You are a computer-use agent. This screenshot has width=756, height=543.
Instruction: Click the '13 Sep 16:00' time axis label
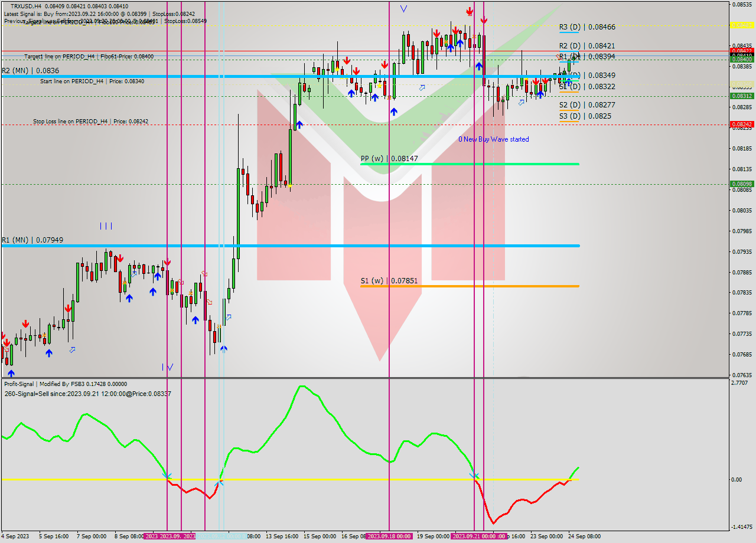(281, 537)
